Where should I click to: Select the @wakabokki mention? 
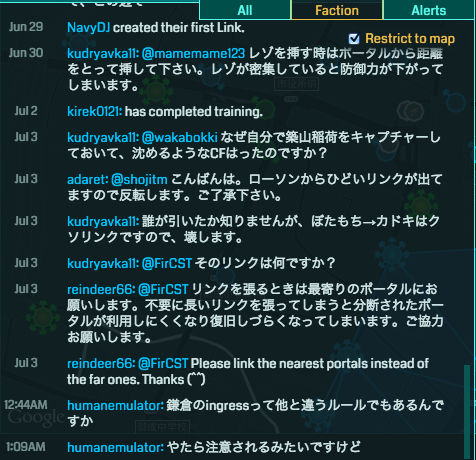click(180, 137)
